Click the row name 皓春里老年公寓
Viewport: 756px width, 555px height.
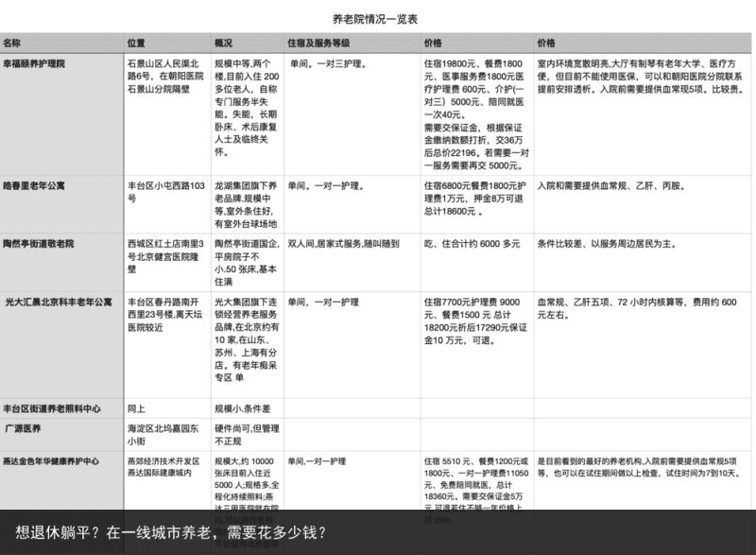pos(34,185)
